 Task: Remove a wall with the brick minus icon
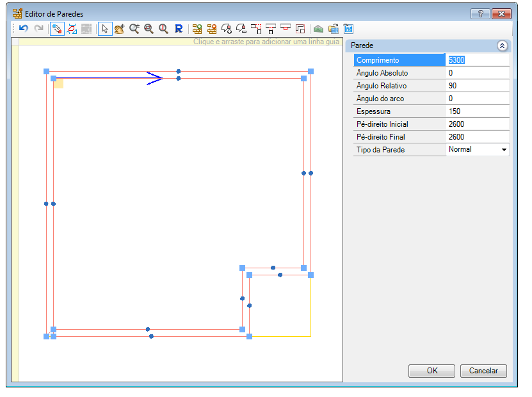pos(212,29)
